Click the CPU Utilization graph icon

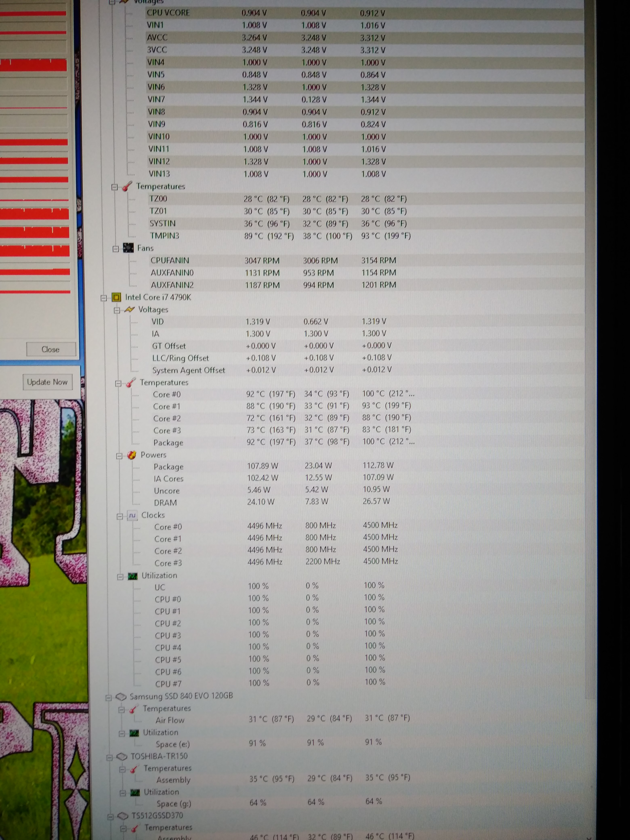pos(132,576)
